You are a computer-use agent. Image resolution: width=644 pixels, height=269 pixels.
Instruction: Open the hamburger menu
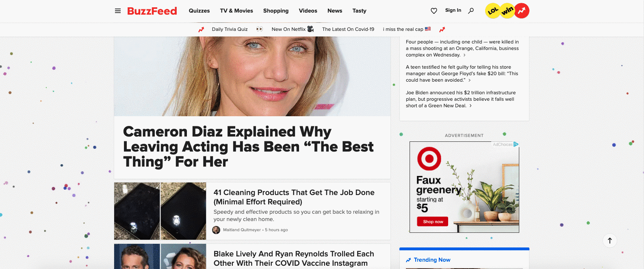118,11
